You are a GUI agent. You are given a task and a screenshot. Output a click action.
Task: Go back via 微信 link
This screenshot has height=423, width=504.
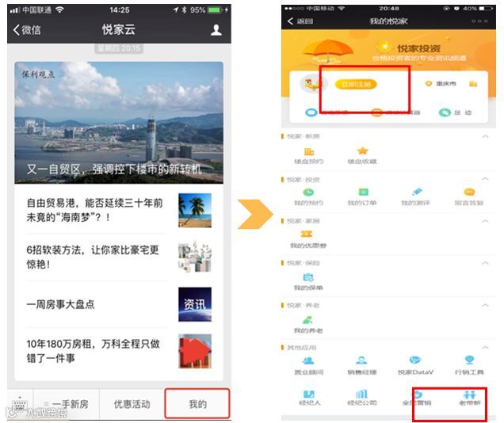[x=27, y=29]
